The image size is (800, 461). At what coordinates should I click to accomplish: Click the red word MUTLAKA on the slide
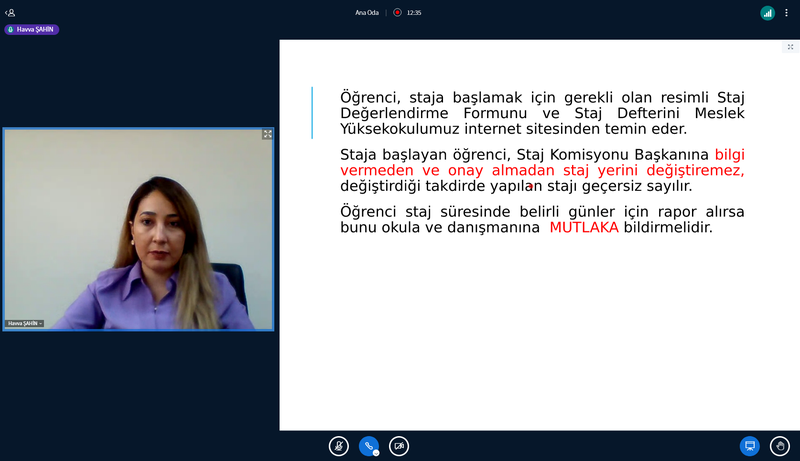584,228
